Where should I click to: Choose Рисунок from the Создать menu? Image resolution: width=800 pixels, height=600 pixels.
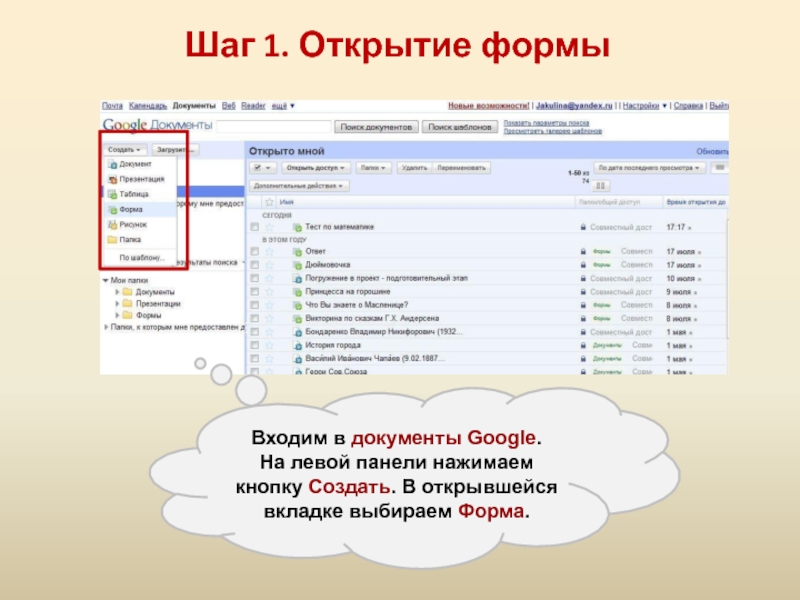tap(141, 224)
